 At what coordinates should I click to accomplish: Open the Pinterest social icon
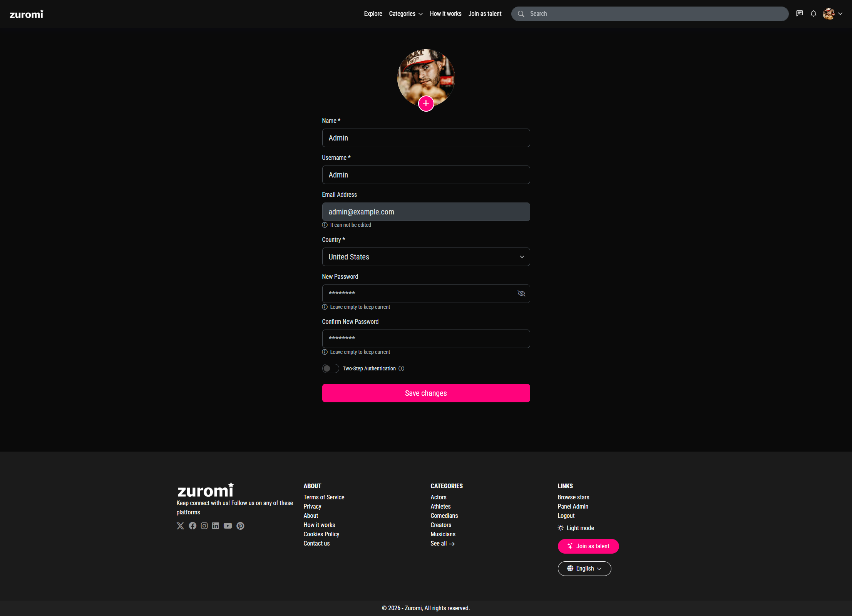point(240,526)
